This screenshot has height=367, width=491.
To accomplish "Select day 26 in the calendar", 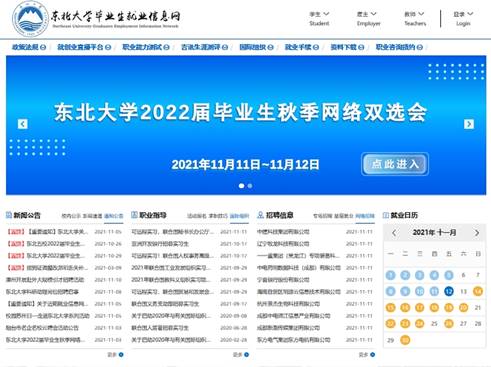I will click(x=449, y=324).
